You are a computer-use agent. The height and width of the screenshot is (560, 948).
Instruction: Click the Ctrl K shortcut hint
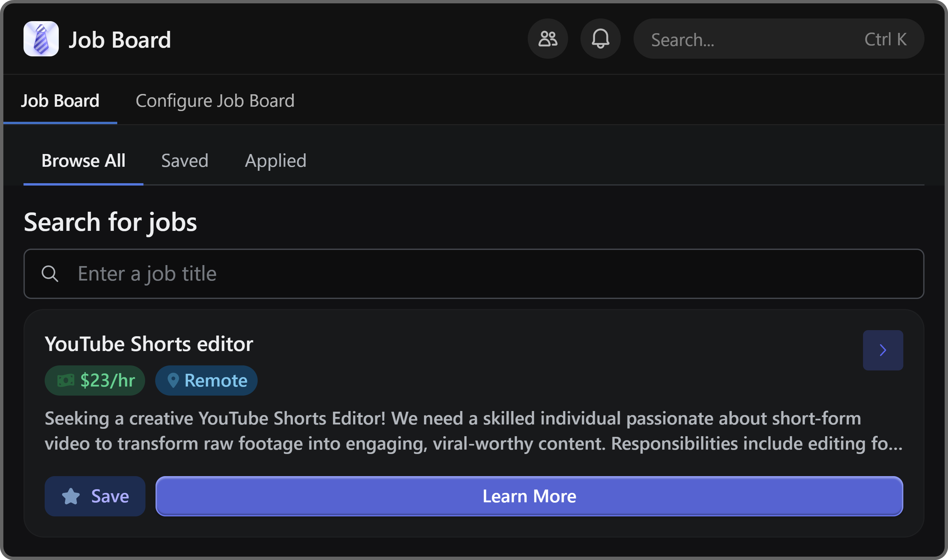click(x=885, y=39)
